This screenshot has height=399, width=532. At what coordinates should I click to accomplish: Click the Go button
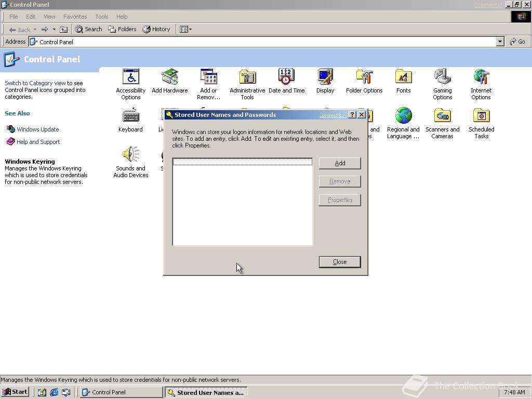point(517,42)
